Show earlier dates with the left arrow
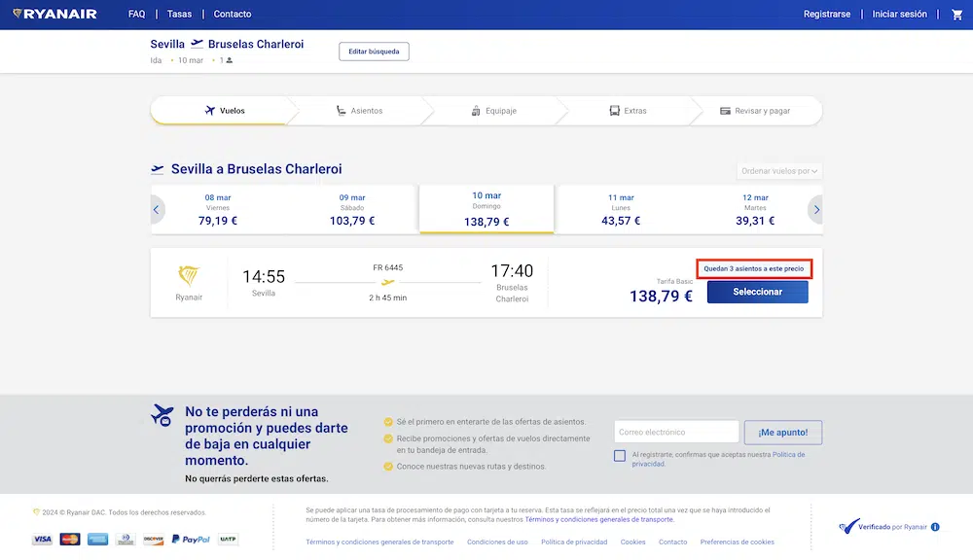The width and height of the screenshot is (973, 560). [x=157, y=210]
